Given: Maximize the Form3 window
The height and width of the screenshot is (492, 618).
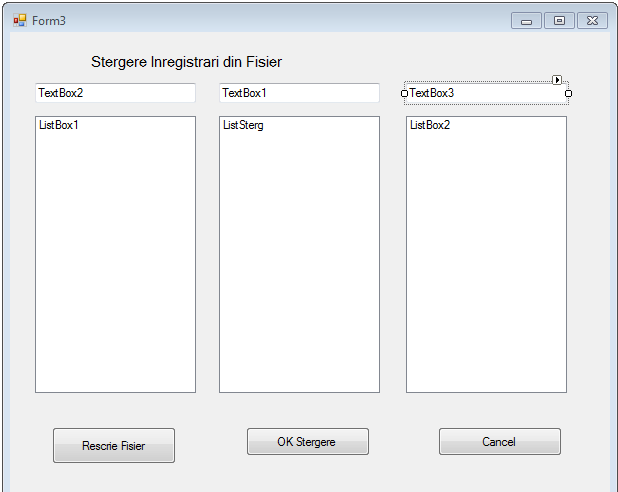Looking at the screenshot, I should 559,20.
